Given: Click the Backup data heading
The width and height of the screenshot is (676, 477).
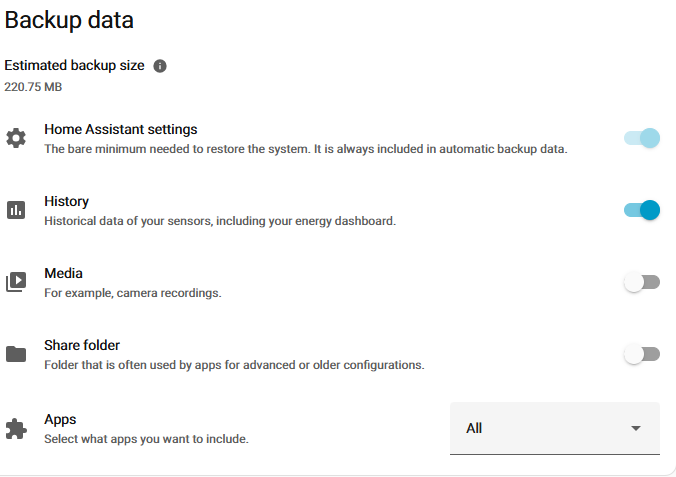Looking at the screenshot, I should pyautogui.click(x=70, y=20).
